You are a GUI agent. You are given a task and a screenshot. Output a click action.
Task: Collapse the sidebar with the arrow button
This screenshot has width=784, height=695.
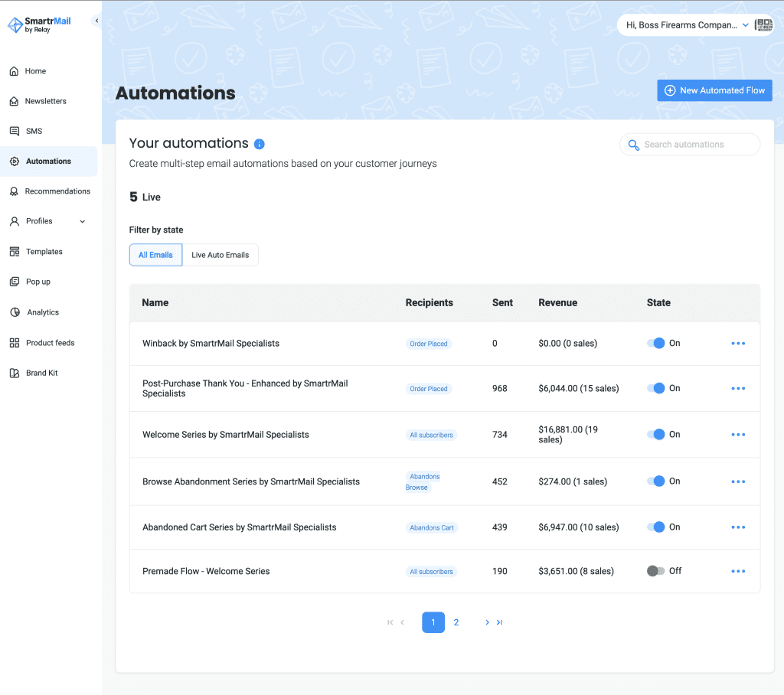click(96, 21)
